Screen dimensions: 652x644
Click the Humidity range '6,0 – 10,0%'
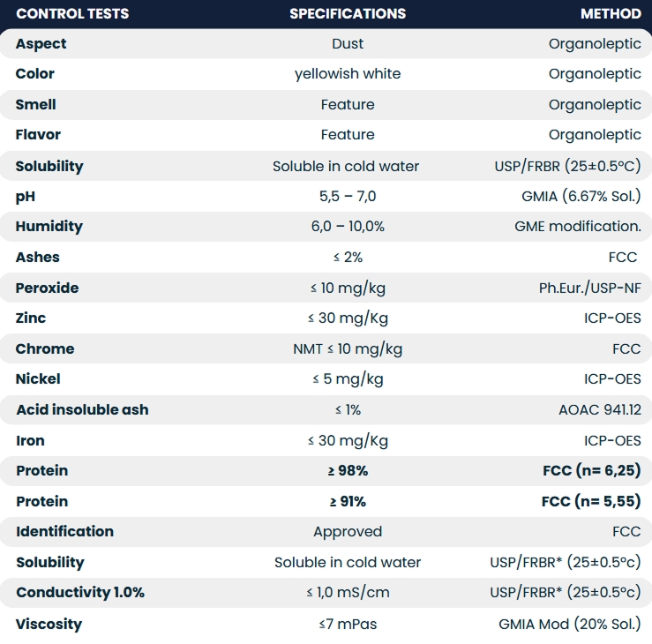pyautogui.click(x=348, y=227)
